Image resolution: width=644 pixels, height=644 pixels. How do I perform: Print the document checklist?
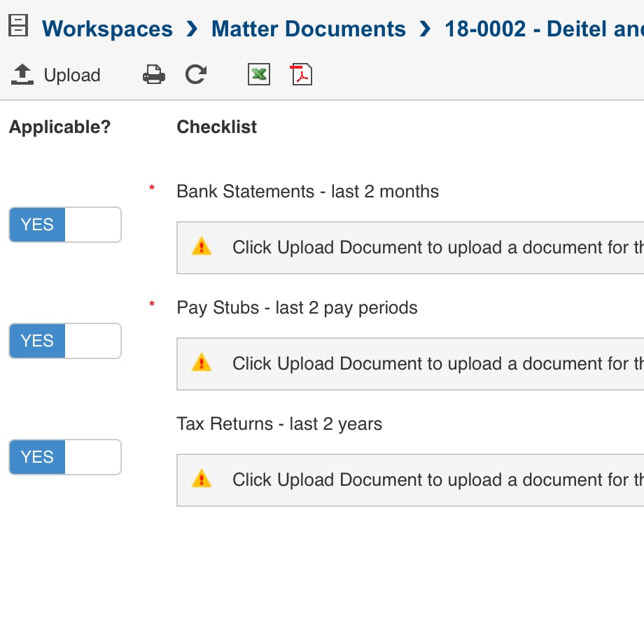[x=153, y=74]
